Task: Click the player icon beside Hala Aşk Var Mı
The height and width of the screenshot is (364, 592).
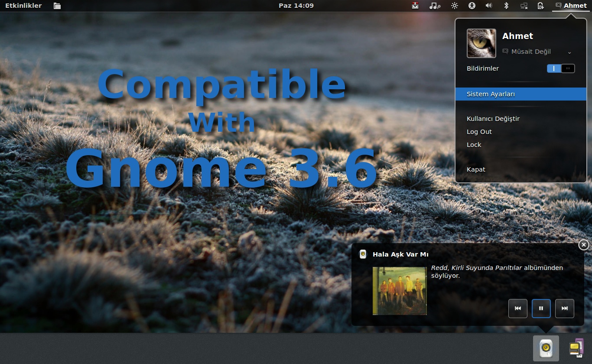Action: [363, 254]
